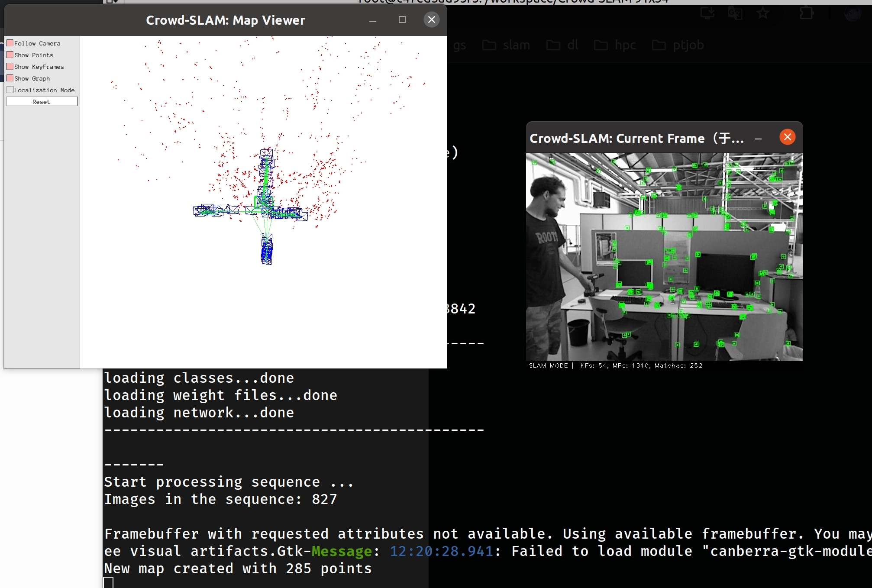Enable Localization Mode checkbox
872x588 pixels.
[x=10, y=90]
